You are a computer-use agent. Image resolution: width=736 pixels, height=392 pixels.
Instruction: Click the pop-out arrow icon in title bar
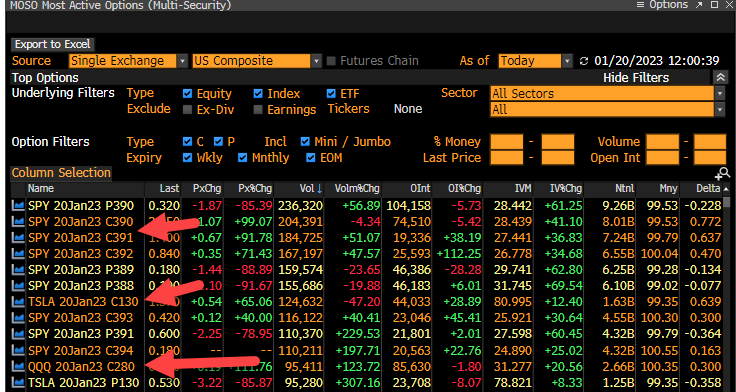pyautogui.click(x=699, y=5)
